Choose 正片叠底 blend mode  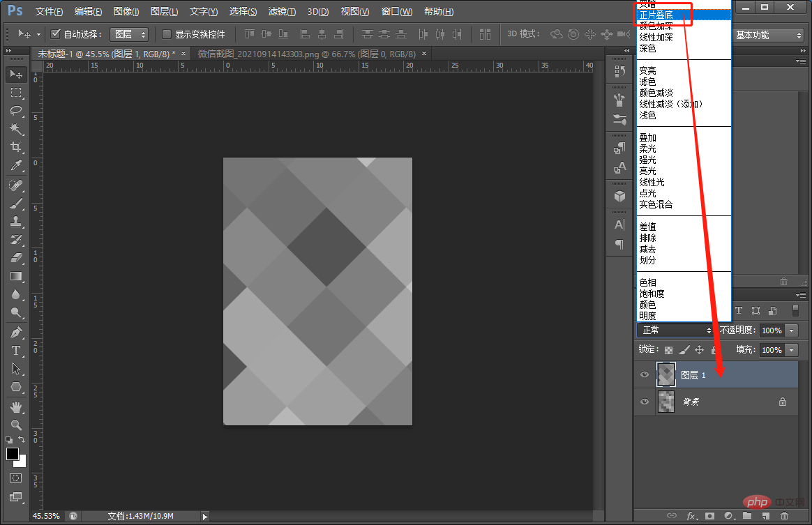tap(656, 15)
